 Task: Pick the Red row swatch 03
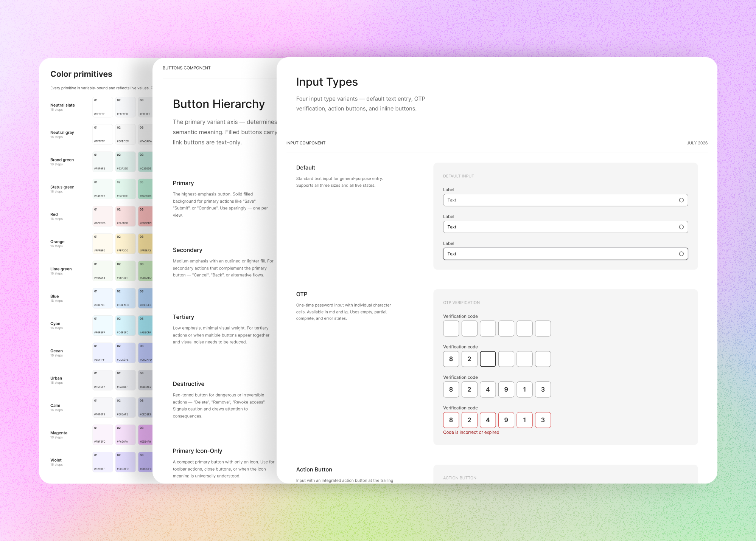[x=146, y=216]
